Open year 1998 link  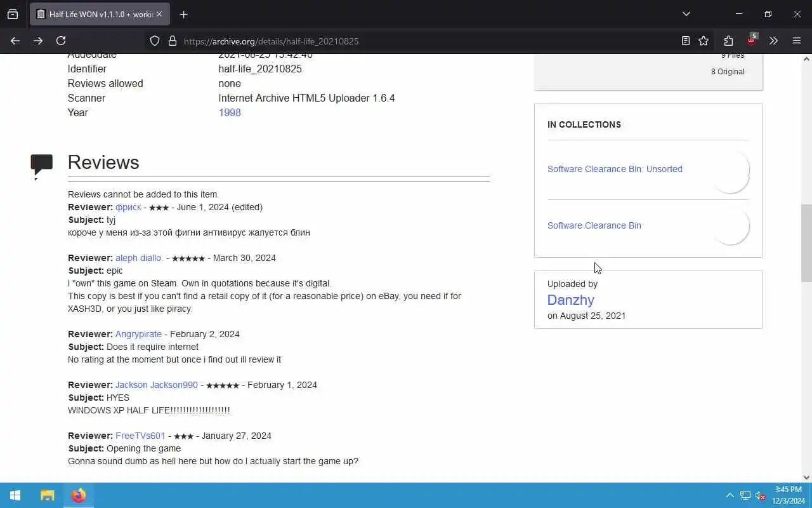tap(230, 112)
